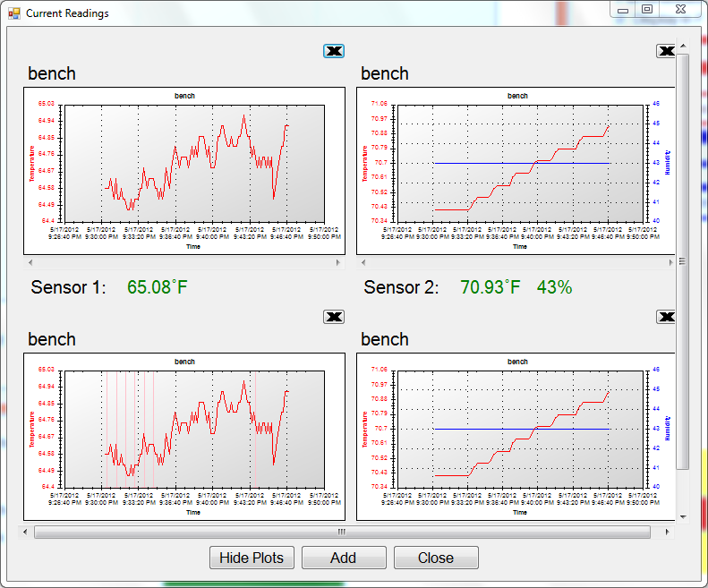Click the 'Sensor 2:' label

(x=401, y=287)
